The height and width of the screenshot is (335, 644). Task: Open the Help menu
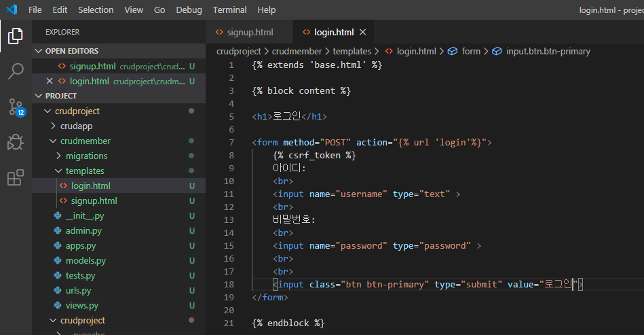coord(267,10)
